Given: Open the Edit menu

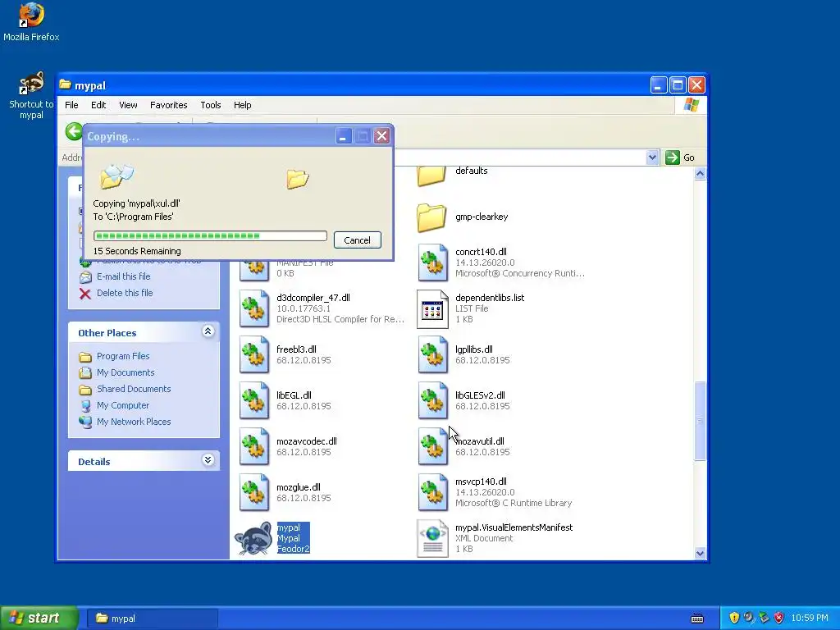Looking at the screenshot, I should (98, 105).
